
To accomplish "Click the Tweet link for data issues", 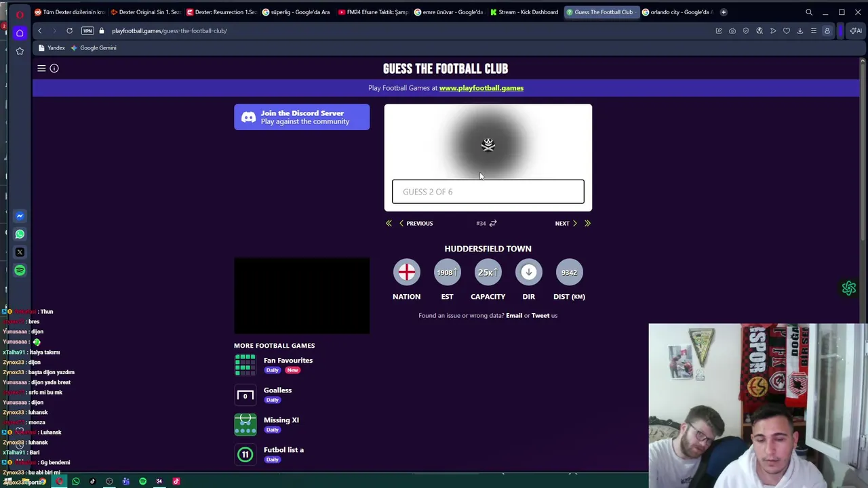I will (x=540, y=315).
